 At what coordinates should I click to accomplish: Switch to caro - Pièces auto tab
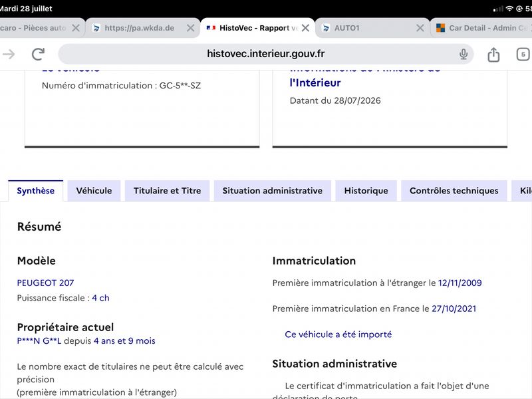[42, 28]
